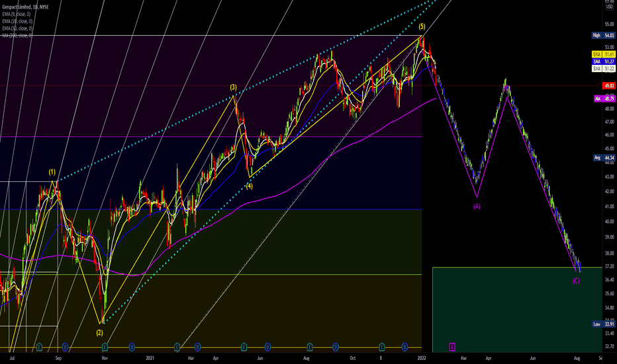Open the earnings marker between Apr and Jun 2021

244,347
